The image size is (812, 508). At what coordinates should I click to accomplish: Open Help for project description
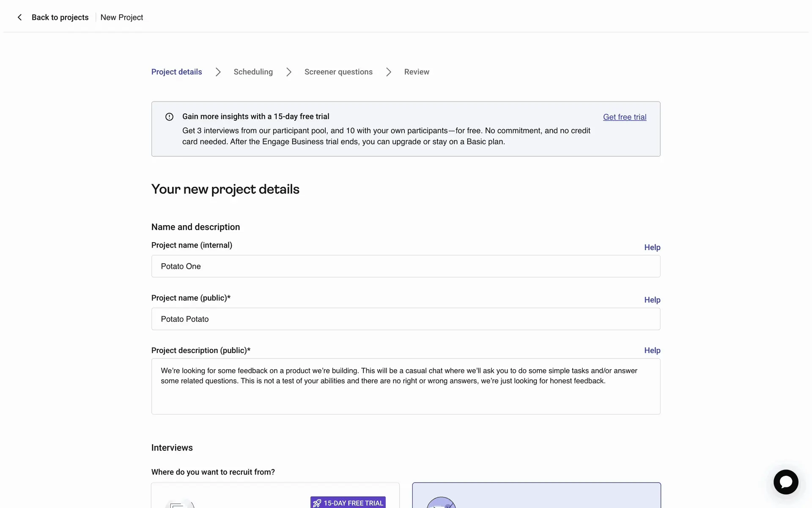[652, 351]
